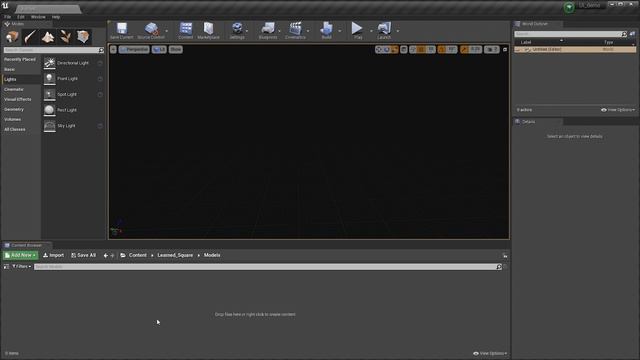
Task: Click the Spot Light icon
Action: pyautogui.click(x=49, y=94)
